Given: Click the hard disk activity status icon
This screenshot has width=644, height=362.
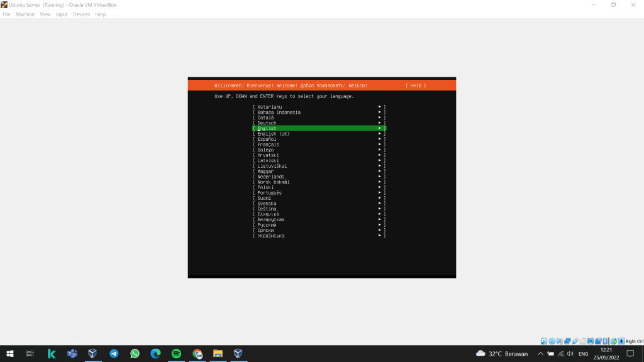Looking at the screenshot, I should 544,341.
